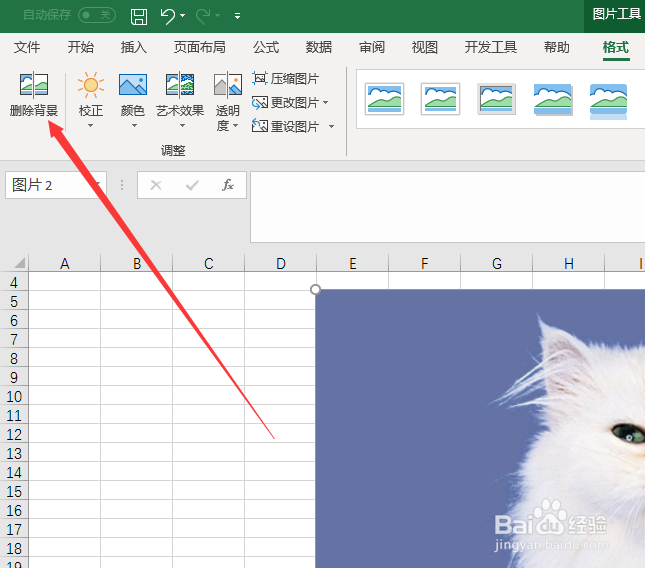Open the Transparency (透明度) tool
This screenshot has width=645, height=568.
pos(227,85)
